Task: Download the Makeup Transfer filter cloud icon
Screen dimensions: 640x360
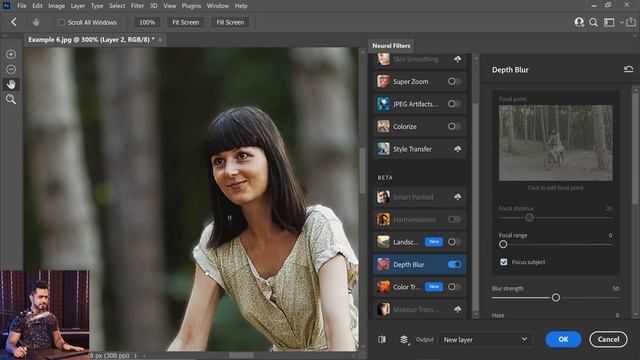Action: [457, 309]
